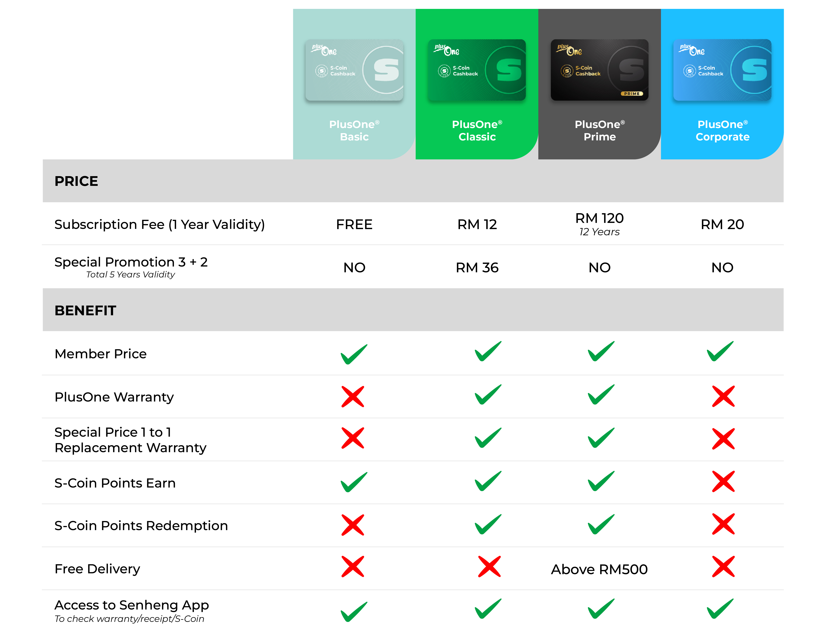Click Corporate's red cross for PlusOne Warranty
The height and width of the screenshot is (644, 827).
pos(723,396)
